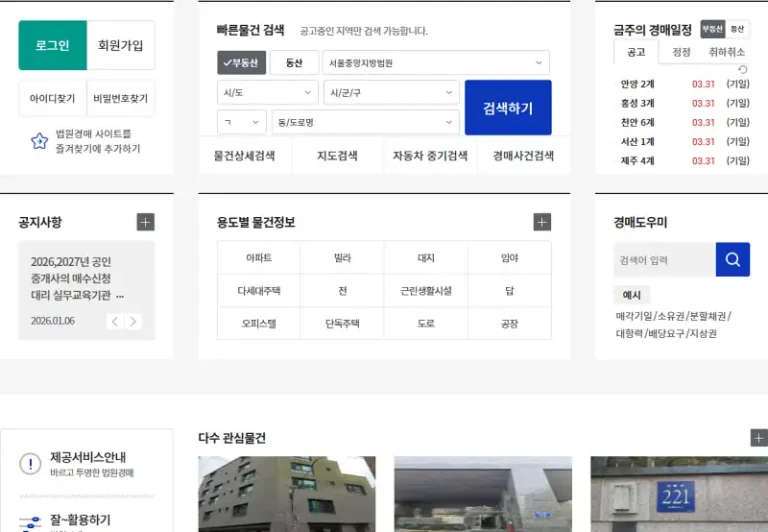This screenshot has width=768, height=532.
Task: Click the star bookmark icon
Action: coord(39,141)
